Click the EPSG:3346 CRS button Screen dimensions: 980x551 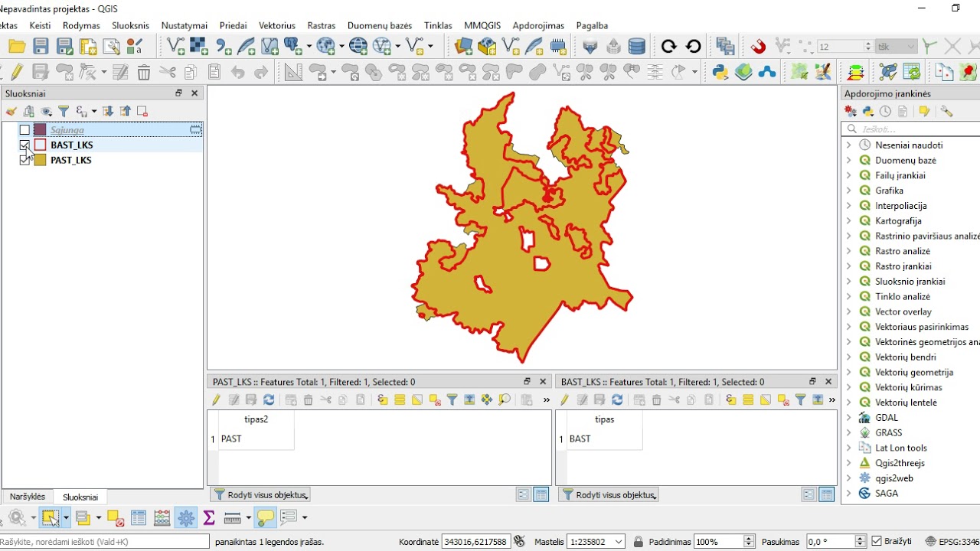coord(952,542)
